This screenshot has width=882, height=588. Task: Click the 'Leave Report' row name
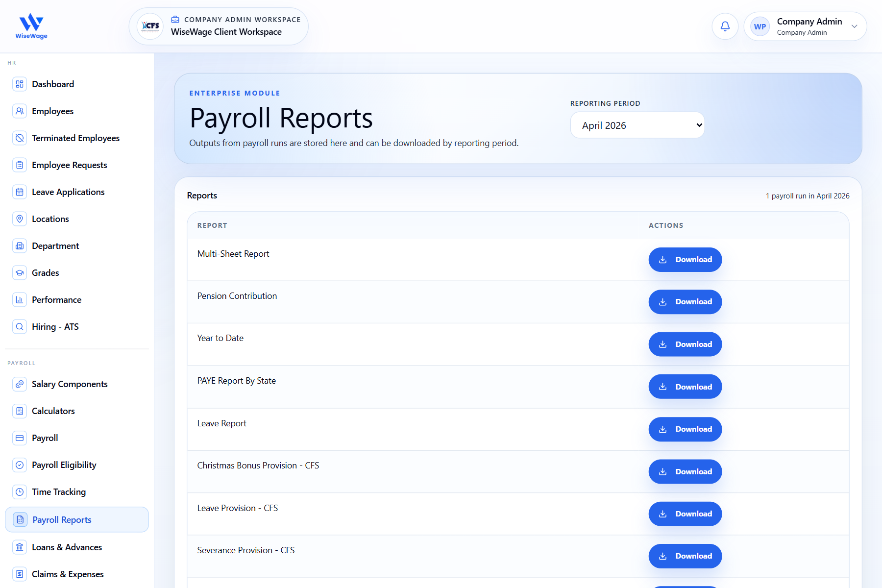click(x=222, y=423)
